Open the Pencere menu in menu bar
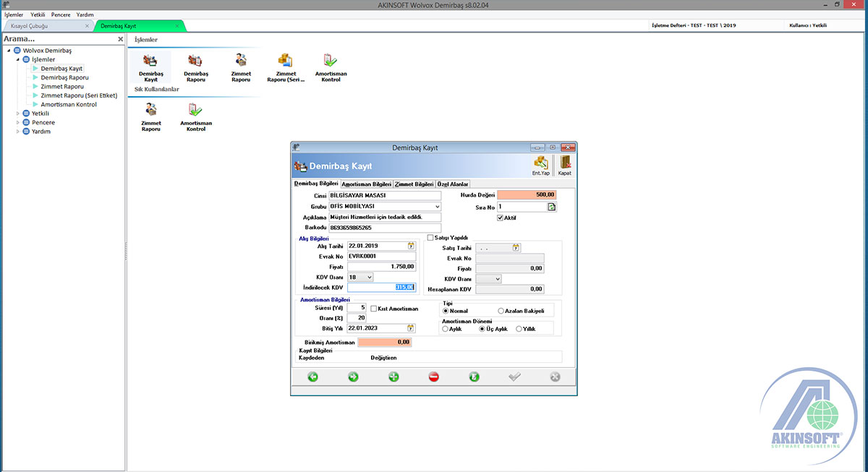868x472 pixels. pos(60,14)
